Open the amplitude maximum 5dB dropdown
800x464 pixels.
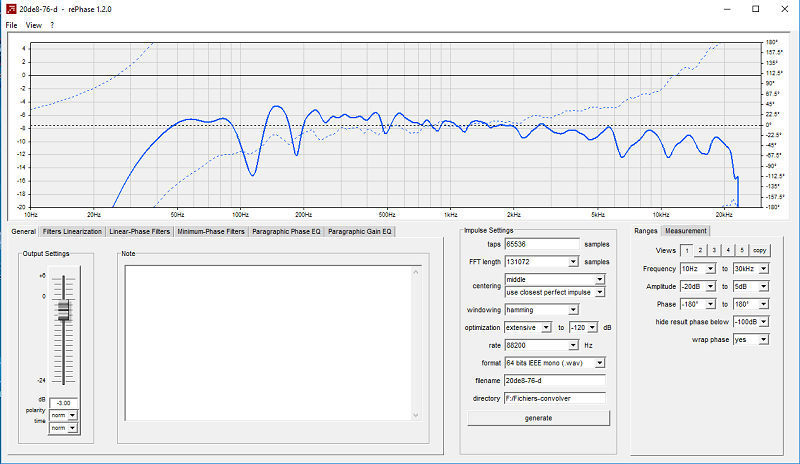point(751,286)
